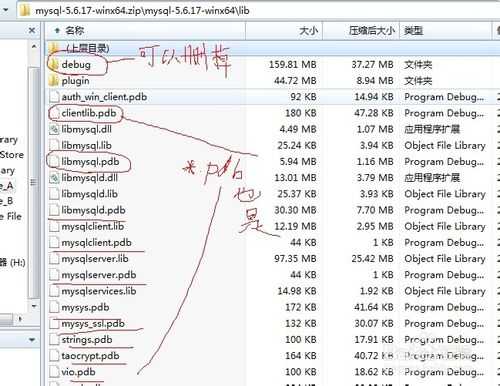Select the mysqlclient.pdb file icon
Viewport: 500px width, 386px height.
(x=54, y=242)
